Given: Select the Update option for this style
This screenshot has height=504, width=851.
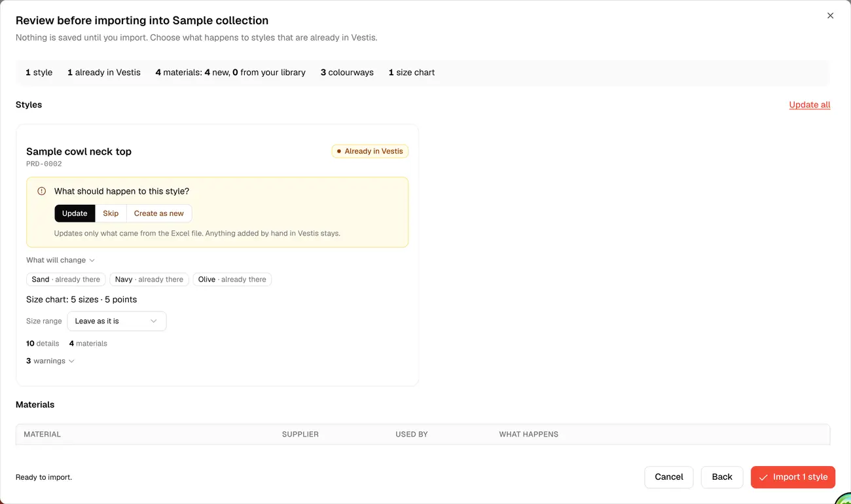Looking at the screenshot, I should (75, 213).
